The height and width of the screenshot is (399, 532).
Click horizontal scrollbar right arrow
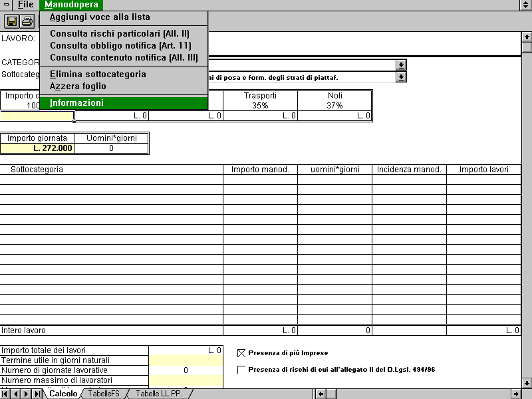point(516,394)
